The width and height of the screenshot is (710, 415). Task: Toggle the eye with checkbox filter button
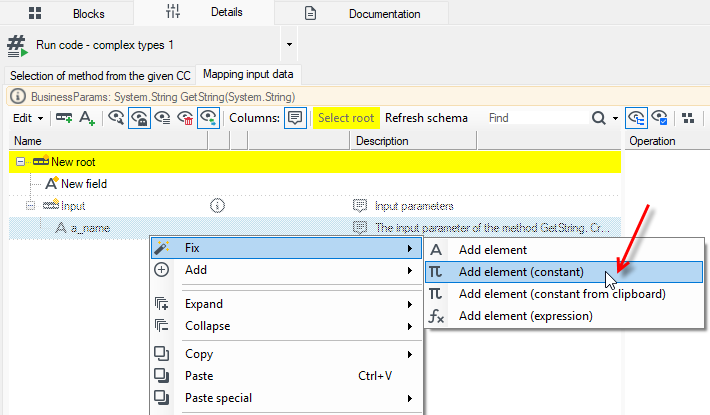pyautogui.click(x=659, y=118)
